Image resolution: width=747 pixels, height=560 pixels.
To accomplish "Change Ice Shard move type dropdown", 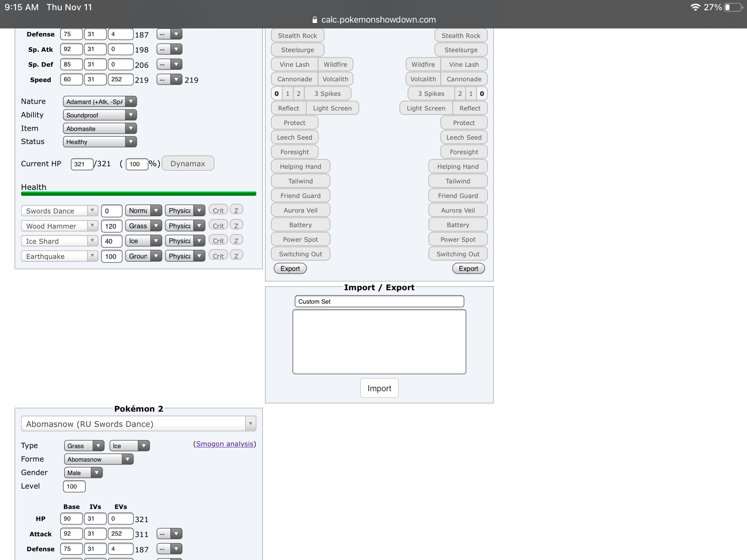I will click(143, 241).
